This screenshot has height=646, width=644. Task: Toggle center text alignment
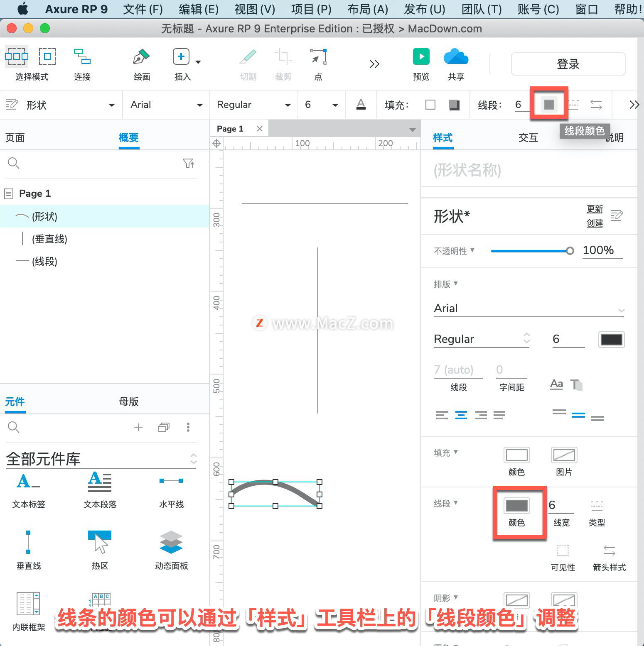461,415
